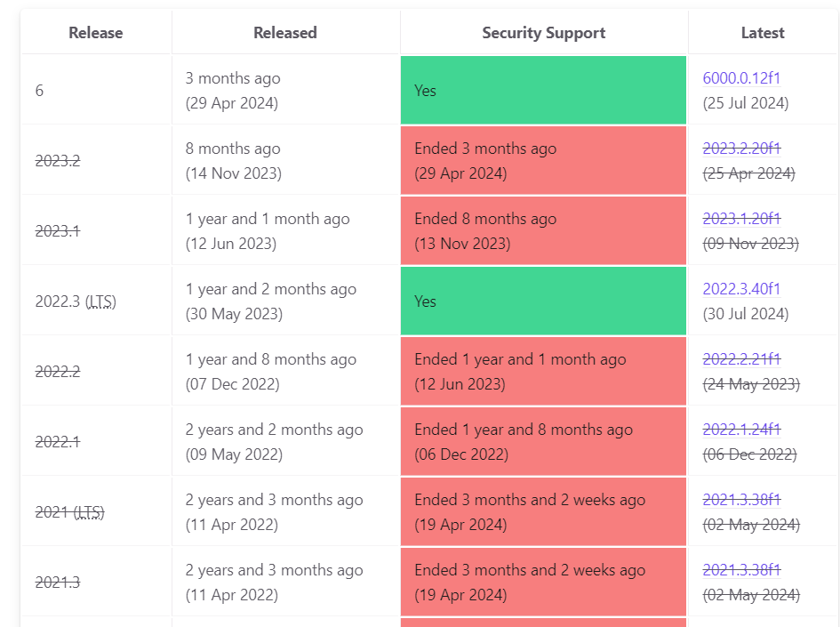The height and width of the screenshot is (627, 840).
Task: Click 2021.3.38f1 link in the 2021 (LTS) row
Action: [741, 500]
